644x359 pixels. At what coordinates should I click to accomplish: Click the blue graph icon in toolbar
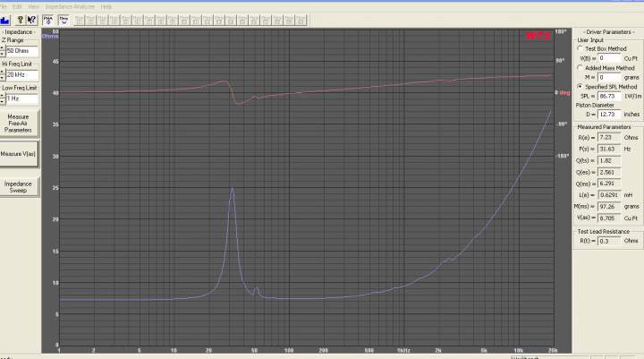point(4,20)
